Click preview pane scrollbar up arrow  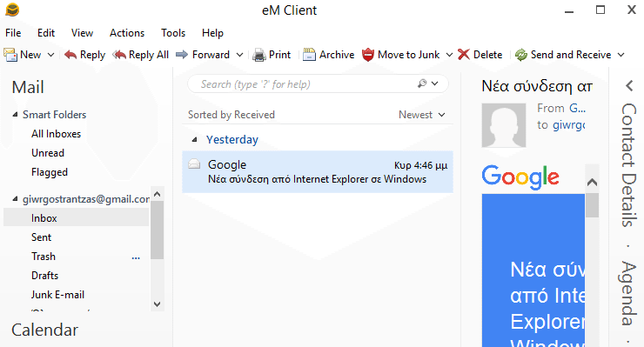point(592,182)
